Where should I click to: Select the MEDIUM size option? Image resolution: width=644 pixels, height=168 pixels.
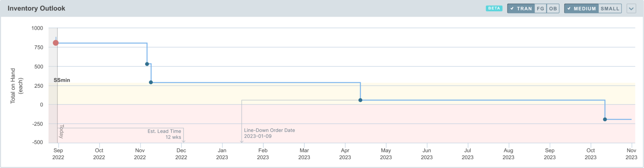581,9
